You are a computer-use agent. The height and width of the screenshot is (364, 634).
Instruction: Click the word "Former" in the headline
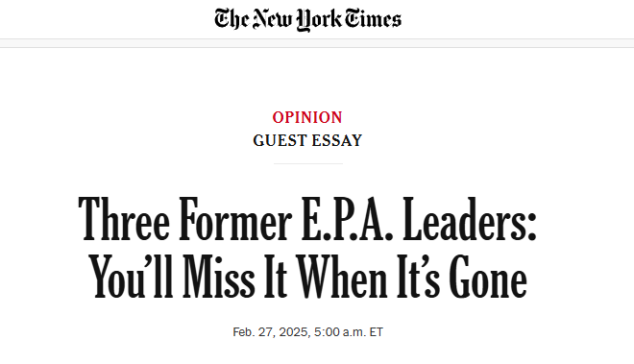(x=235, y=220)
